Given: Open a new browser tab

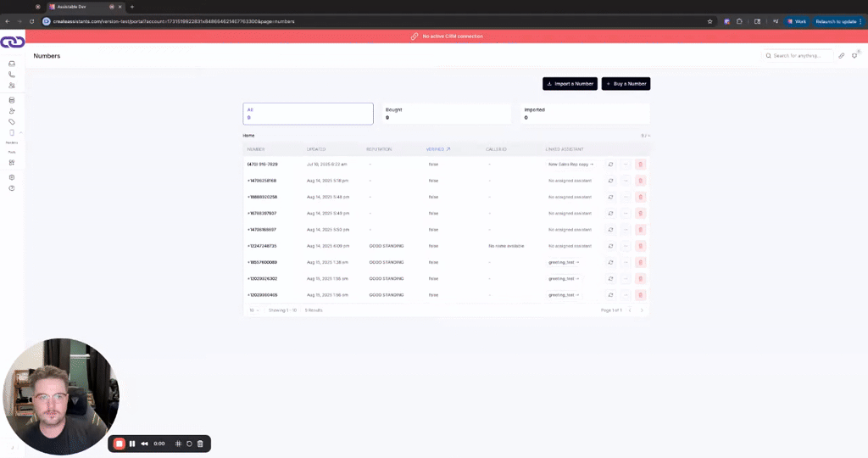Looking at the screenshot, I should pyautogui.click(x=131, y=7).
